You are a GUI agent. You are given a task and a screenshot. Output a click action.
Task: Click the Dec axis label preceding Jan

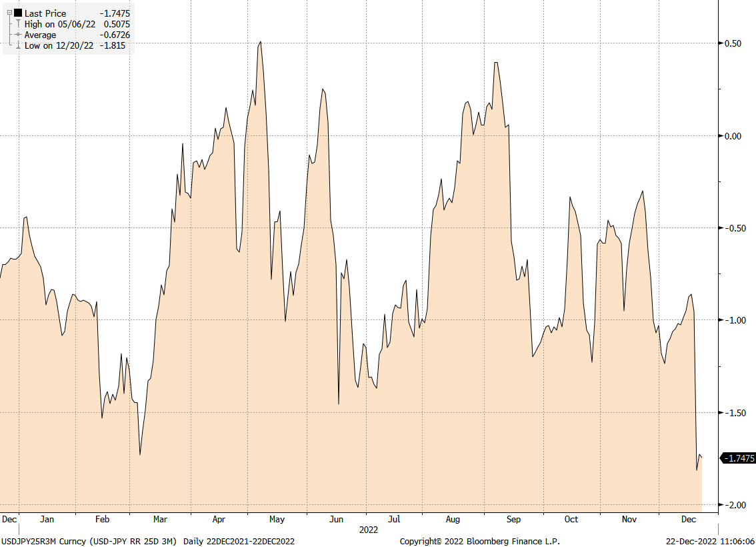9,520
